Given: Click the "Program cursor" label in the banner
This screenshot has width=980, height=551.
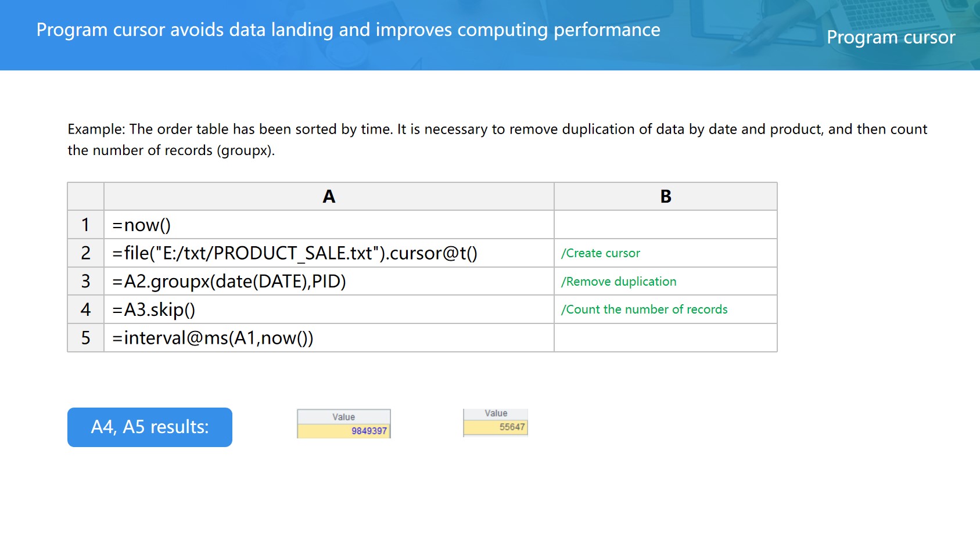Looking at the screenshot, I should tap(891, 37).
